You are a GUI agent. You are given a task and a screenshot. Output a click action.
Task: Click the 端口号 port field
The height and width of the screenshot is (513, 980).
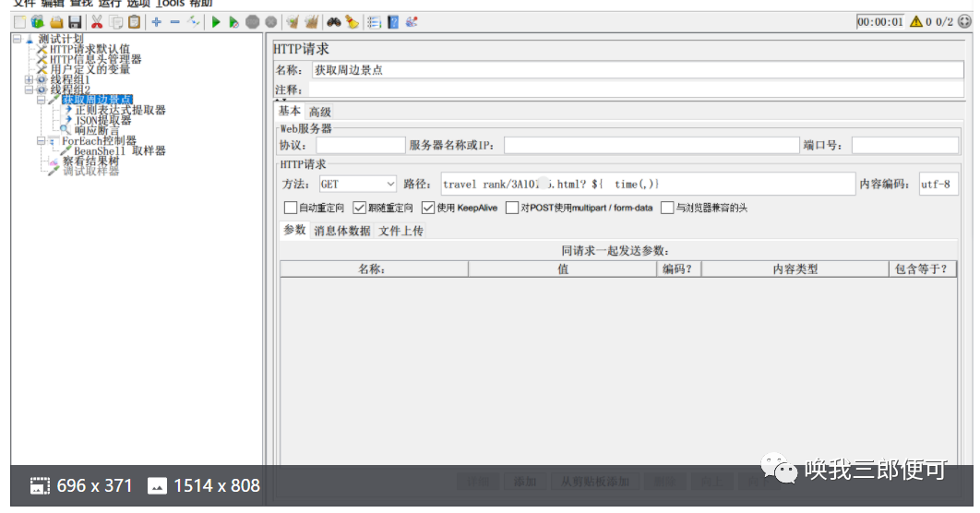point(905,145)
